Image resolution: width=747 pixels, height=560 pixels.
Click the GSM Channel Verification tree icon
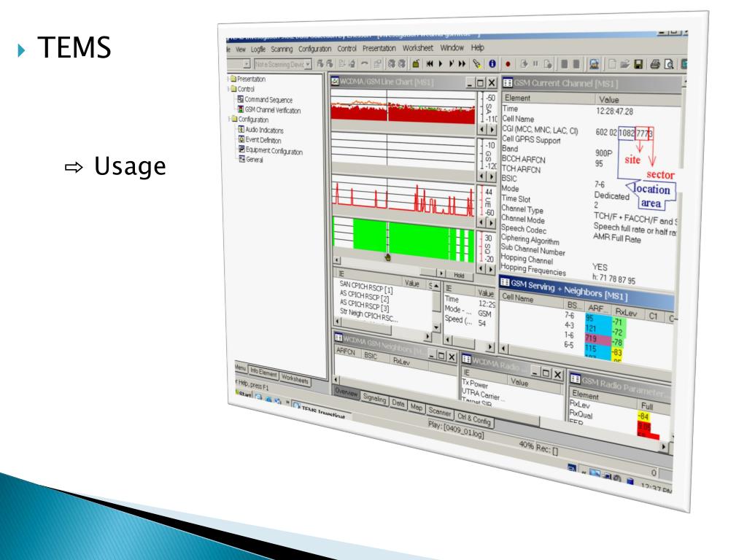[x=241, y=109]
